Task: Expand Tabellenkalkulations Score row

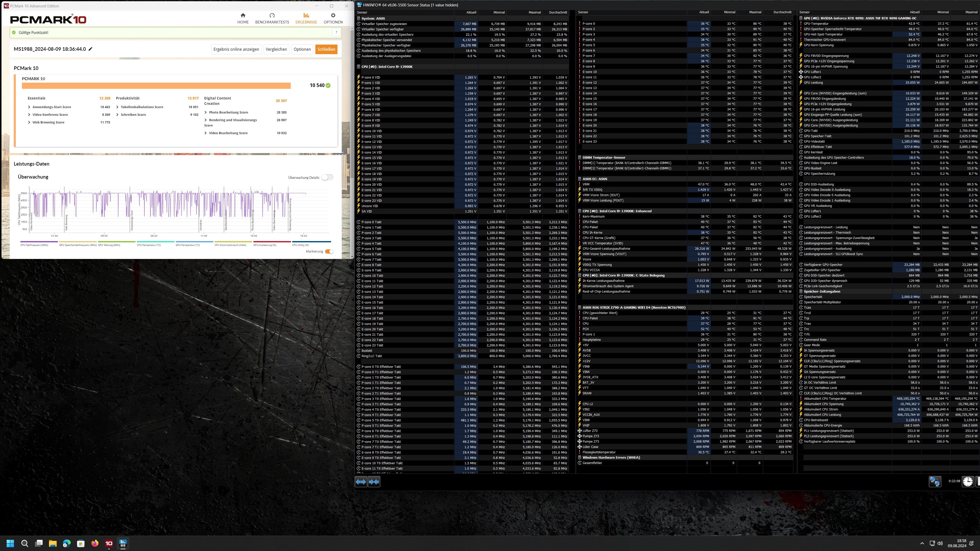Action: (118, 107)
